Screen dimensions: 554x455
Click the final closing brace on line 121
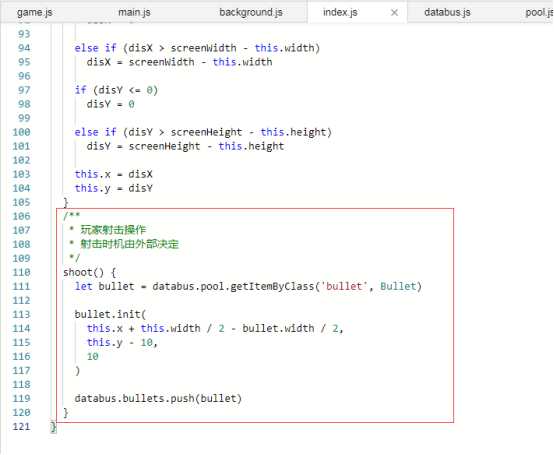click(53, 427)
